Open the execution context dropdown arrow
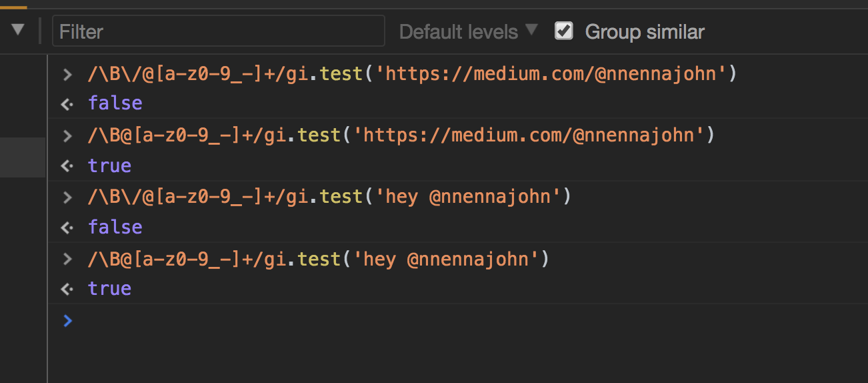868x383 pixels. pos(18,30)
